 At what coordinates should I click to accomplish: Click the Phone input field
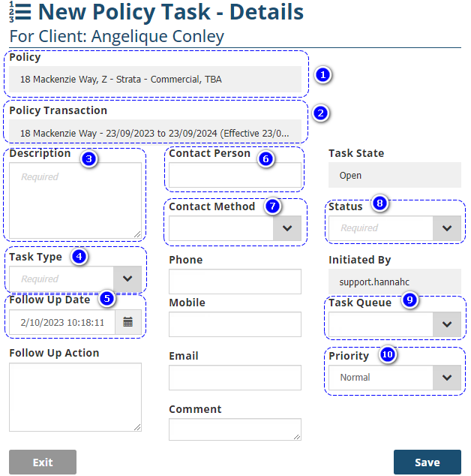coord(235,282)
